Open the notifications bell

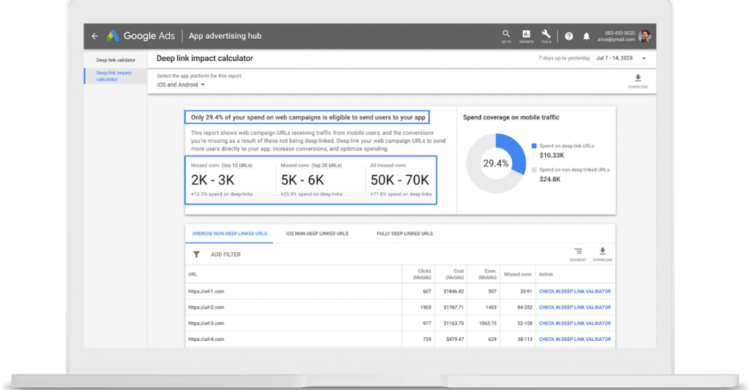[x=586, y=36]
